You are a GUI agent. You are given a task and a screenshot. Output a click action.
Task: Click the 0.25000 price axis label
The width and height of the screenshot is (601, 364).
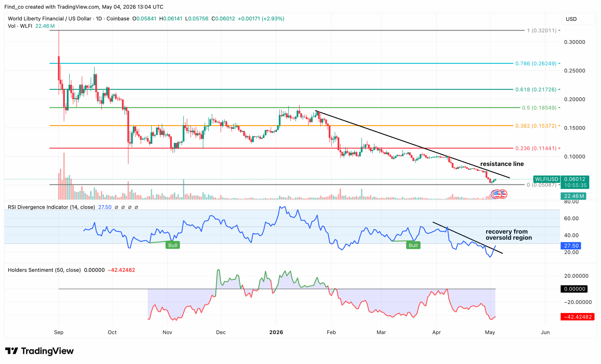click(x=574, y=71)
